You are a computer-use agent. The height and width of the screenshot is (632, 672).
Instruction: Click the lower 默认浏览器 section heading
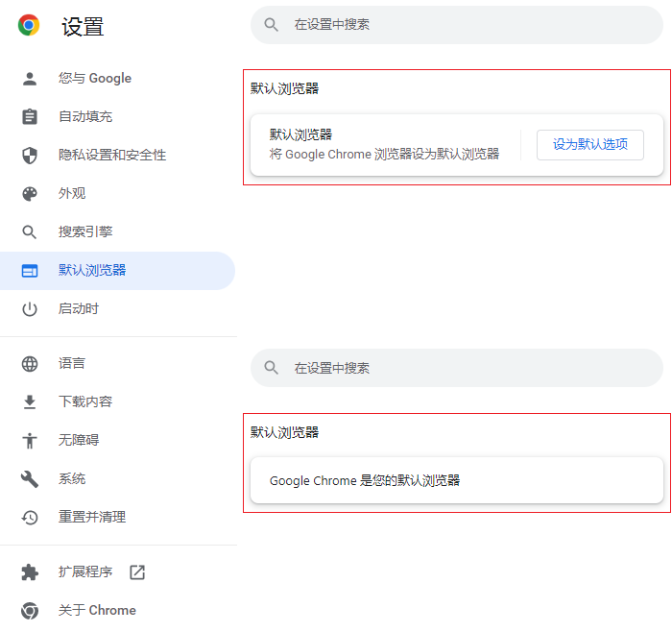coord(284,432)
